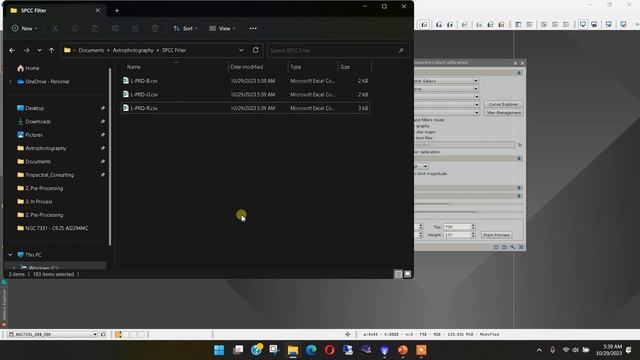
Task: Open Downloads in quick access
Action: tap(34, 122)
